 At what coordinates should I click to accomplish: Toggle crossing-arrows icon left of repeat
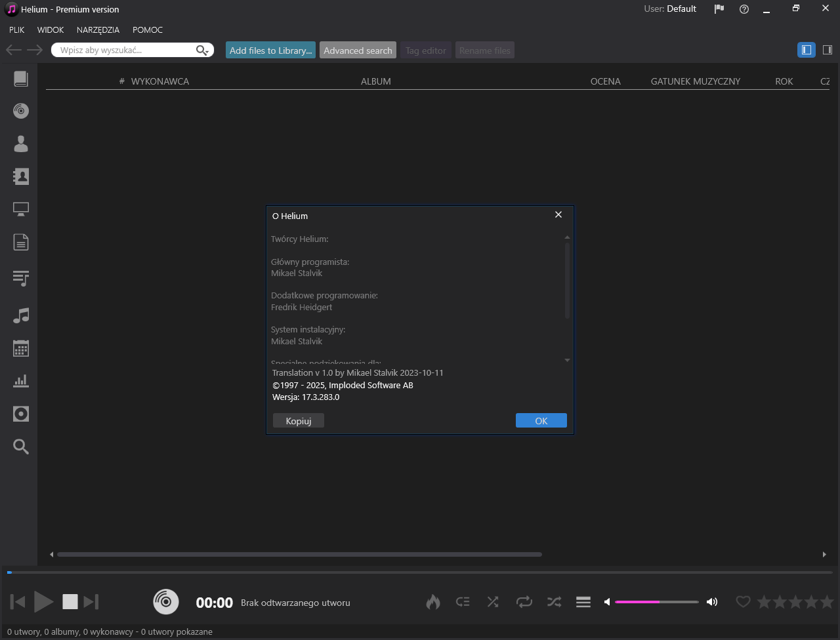(493, 602)
